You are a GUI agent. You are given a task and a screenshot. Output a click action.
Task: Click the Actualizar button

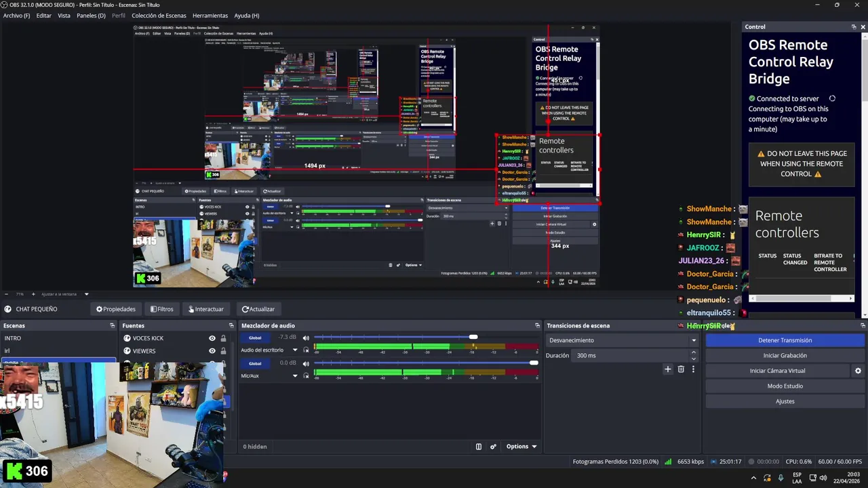(258, 309)
